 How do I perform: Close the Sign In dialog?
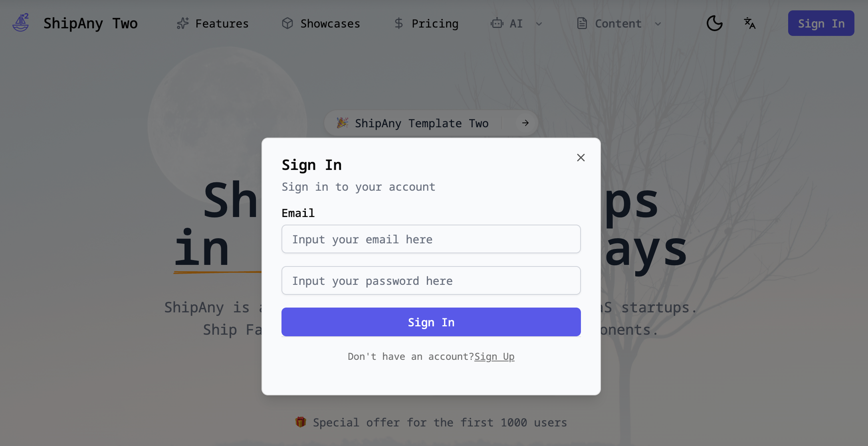pos(581,158)
